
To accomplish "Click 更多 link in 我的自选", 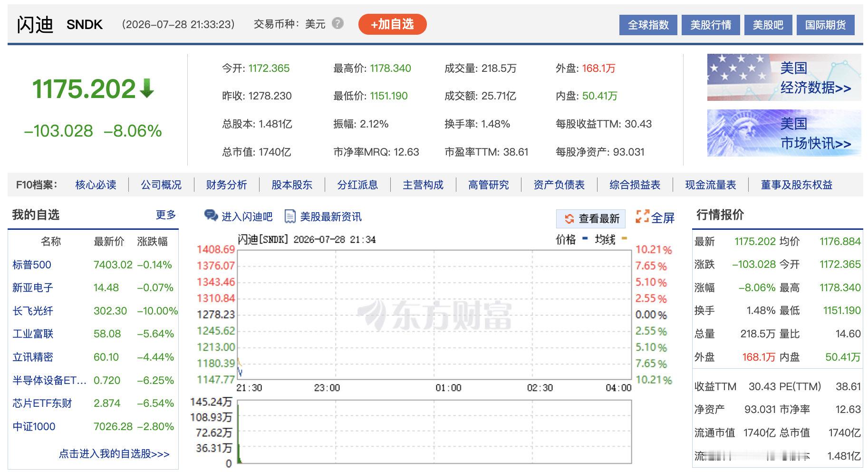I will (166, 215).
